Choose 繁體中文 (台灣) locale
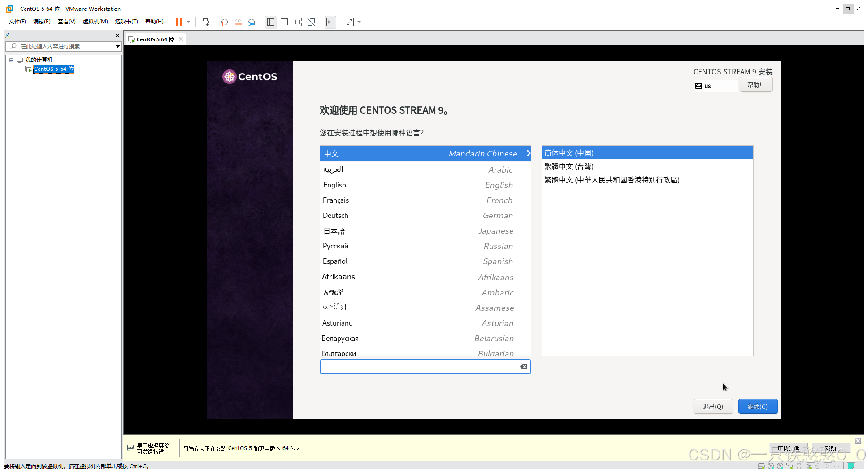Image resolution: width=868 pixels, height=469 pixels. click(647, 166)
